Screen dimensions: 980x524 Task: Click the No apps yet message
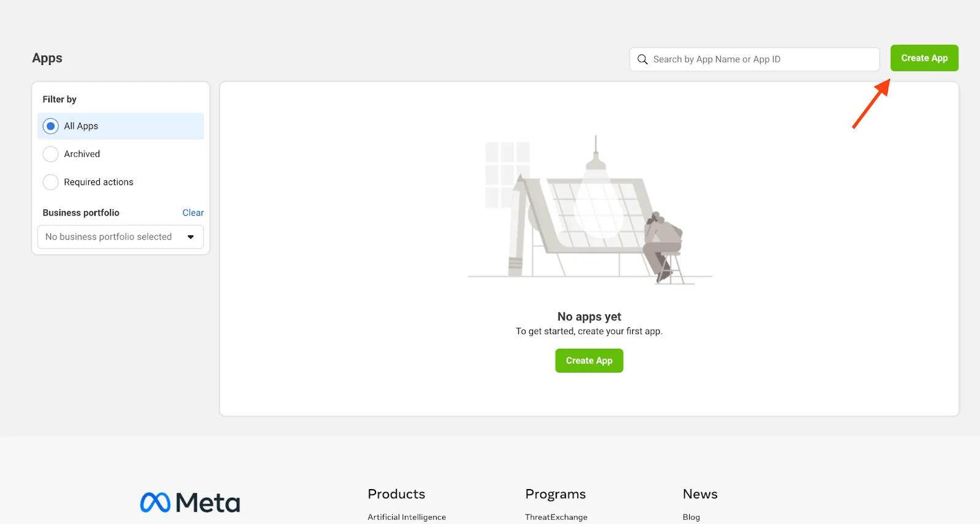589,317
